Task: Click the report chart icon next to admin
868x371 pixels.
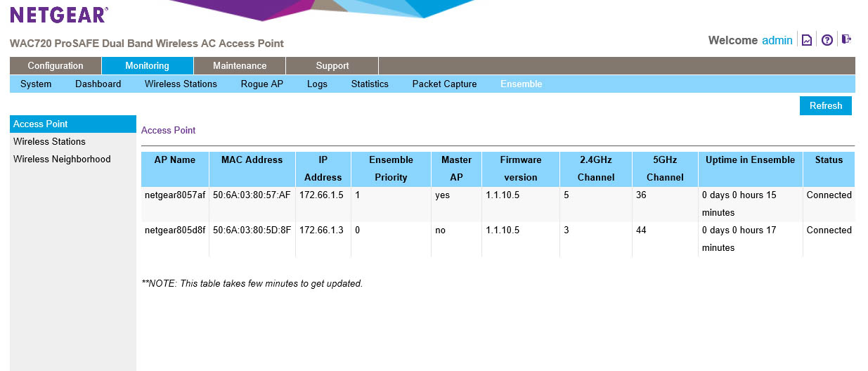Action: (x=807, y=40)
